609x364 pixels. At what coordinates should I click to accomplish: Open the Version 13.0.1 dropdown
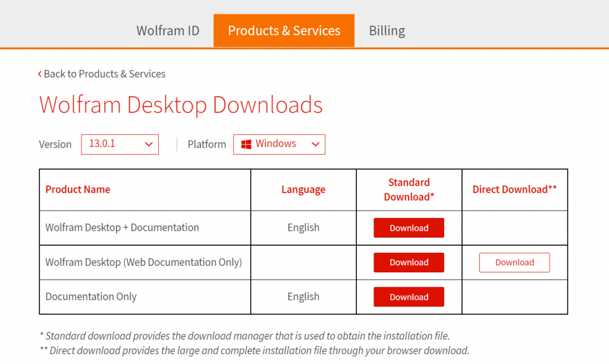pos(120,144)
